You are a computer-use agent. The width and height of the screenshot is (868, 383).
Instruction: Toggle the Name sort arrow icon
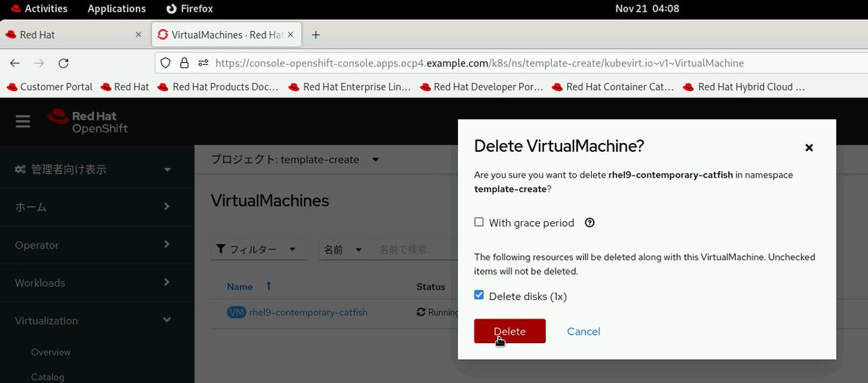point(268,286)
